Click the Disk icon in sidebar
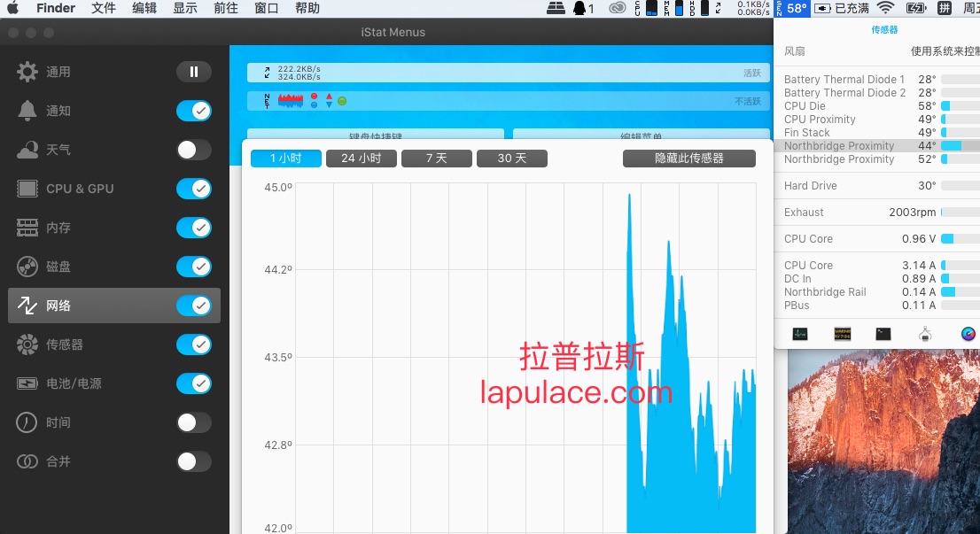 (x=27, y=267)
